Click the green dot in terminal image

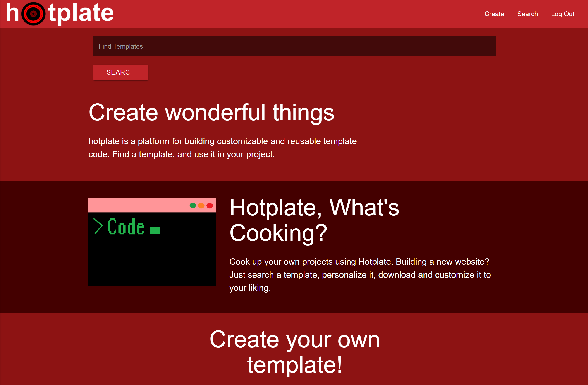[x=193, y=205]
